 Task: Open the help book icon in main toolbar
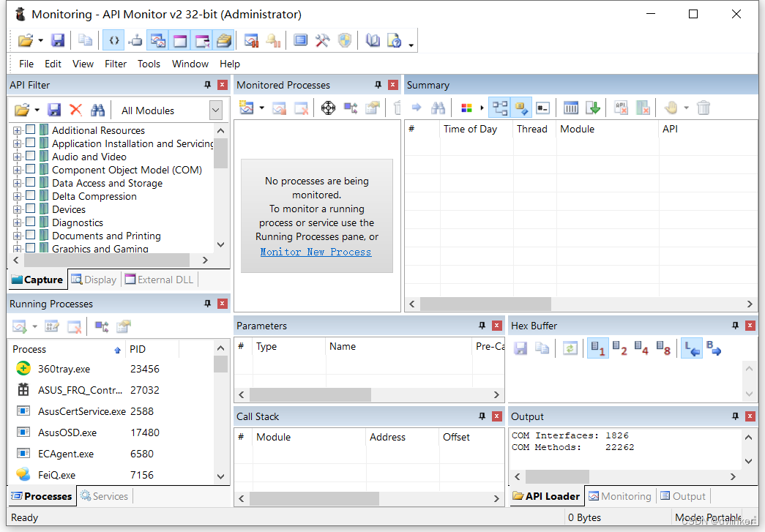point(373,40)
